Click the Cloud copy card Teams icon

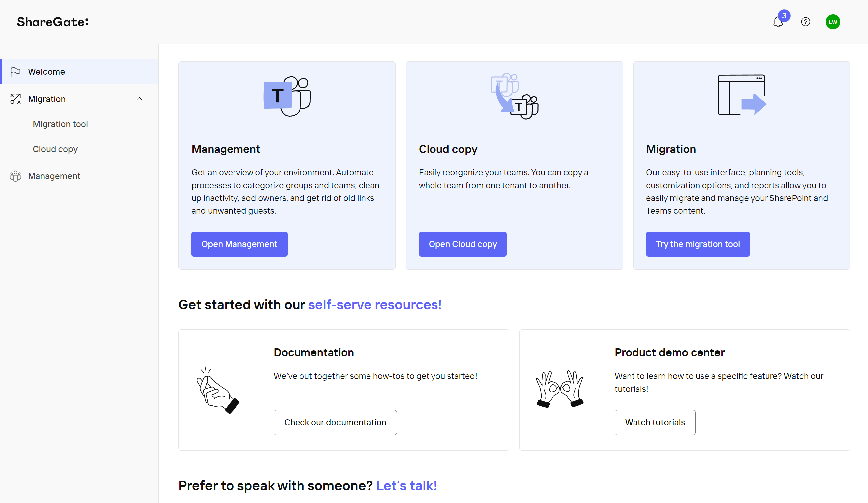514,96
